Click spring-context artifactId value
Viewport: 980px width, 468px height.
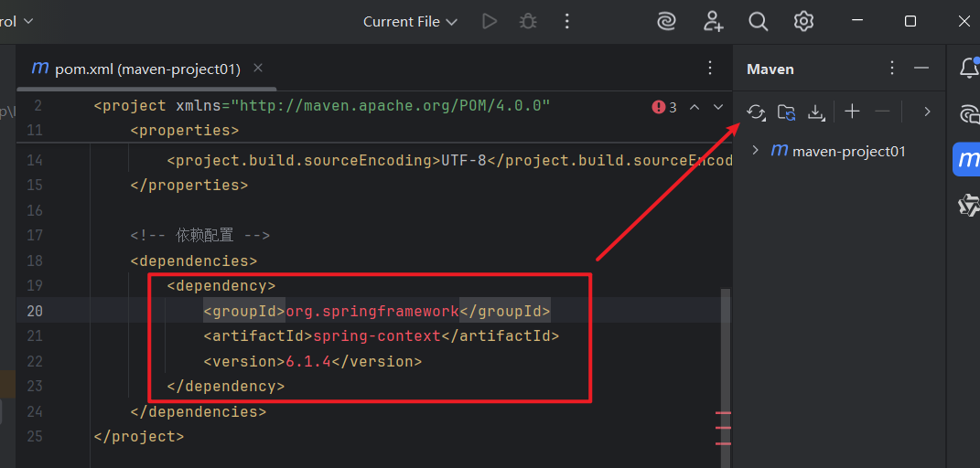pyautogui.click(x=377, y=335)
